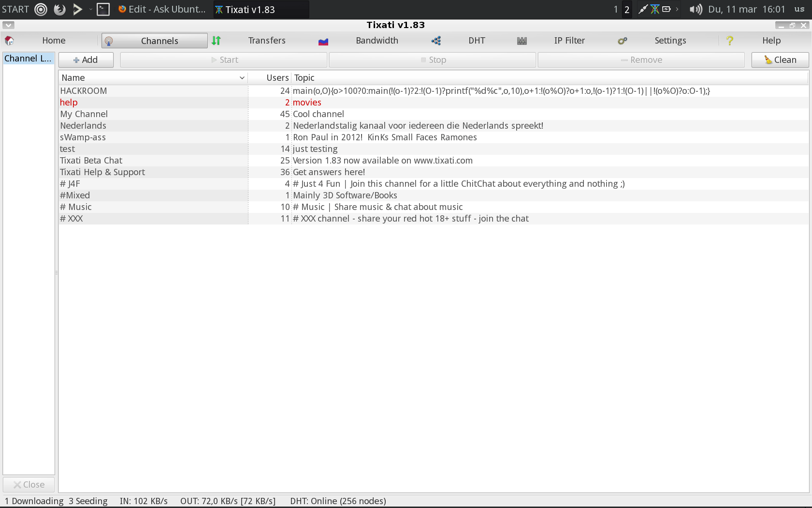The image size is (812, 508).
Task: Select the # Music channel name
Action: click(76, 207)
